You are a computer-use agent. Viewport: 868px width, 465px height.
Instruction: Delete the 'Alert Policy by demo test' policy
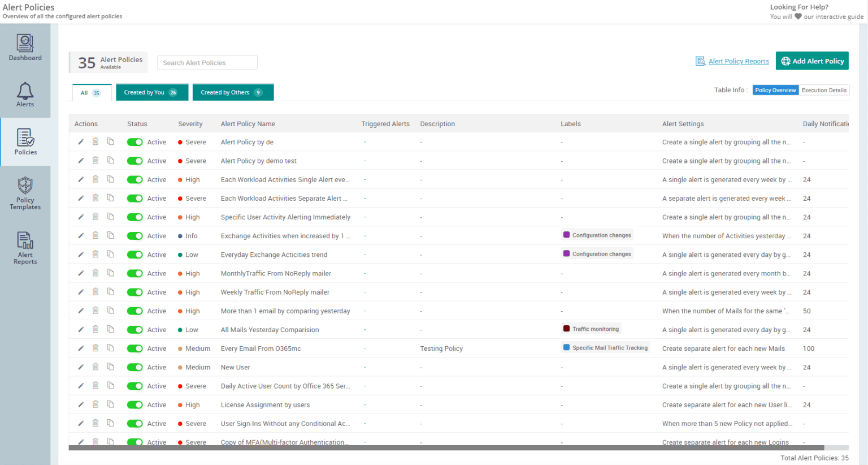pyautogui.click(x=96, y=161)
